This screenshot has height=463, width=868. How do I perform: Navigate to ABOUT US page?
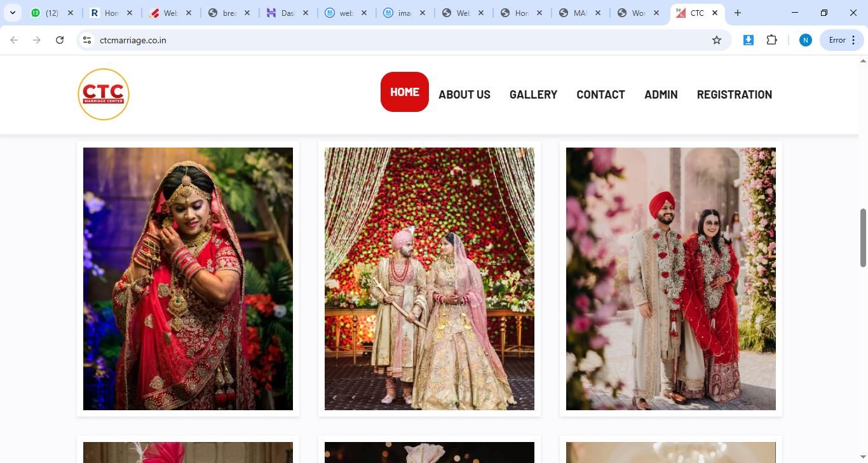[464, 94]
